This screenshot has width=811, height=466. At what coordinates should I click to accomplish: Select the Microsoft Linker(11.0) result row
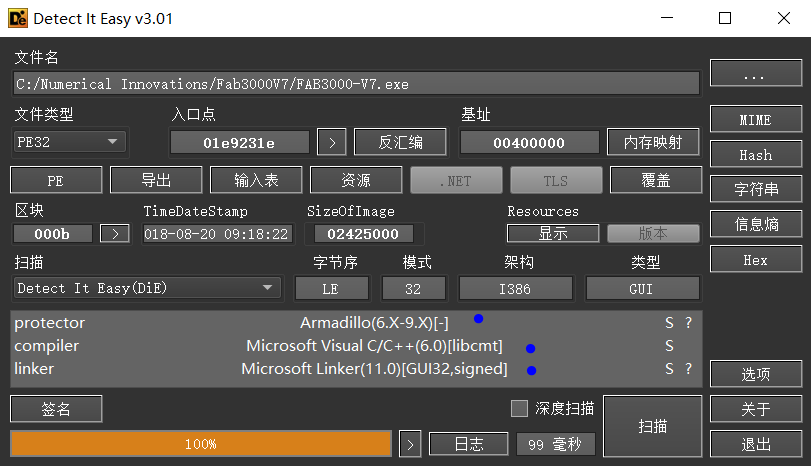tap(356, 369)
